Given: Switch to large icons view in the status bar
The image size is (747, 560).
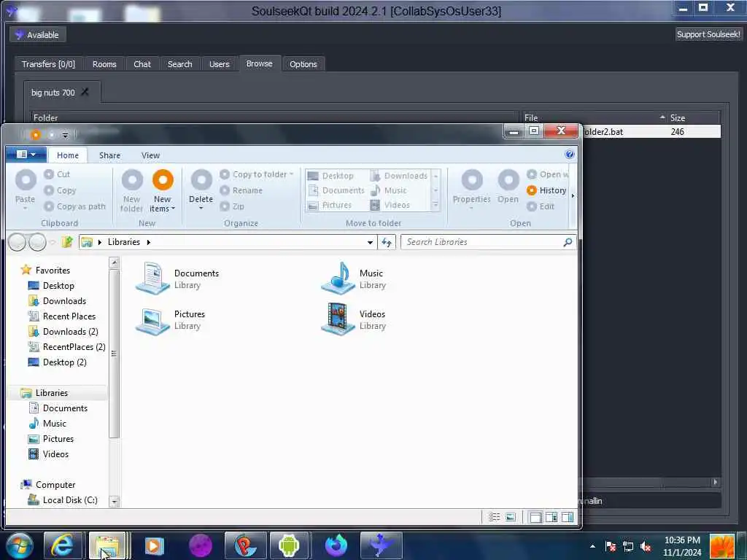Looking at the screenshot, I should 510,517.
